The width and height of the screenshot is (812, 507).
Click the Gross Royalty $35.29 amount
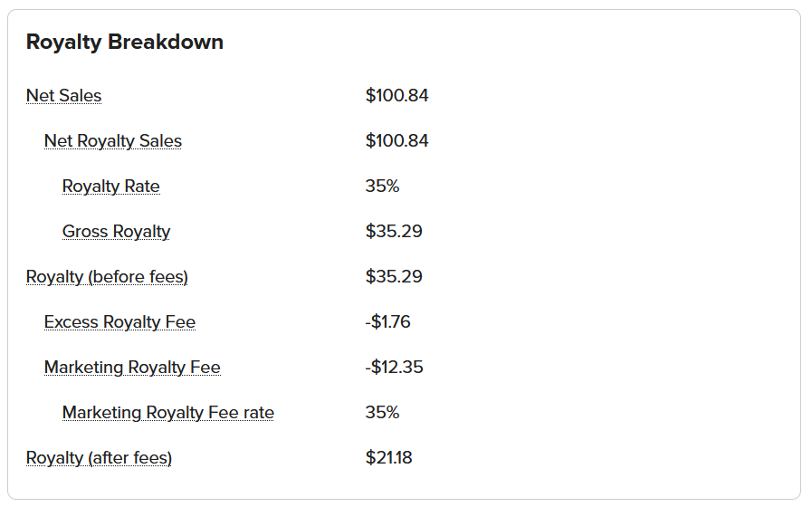pos(394,232)
